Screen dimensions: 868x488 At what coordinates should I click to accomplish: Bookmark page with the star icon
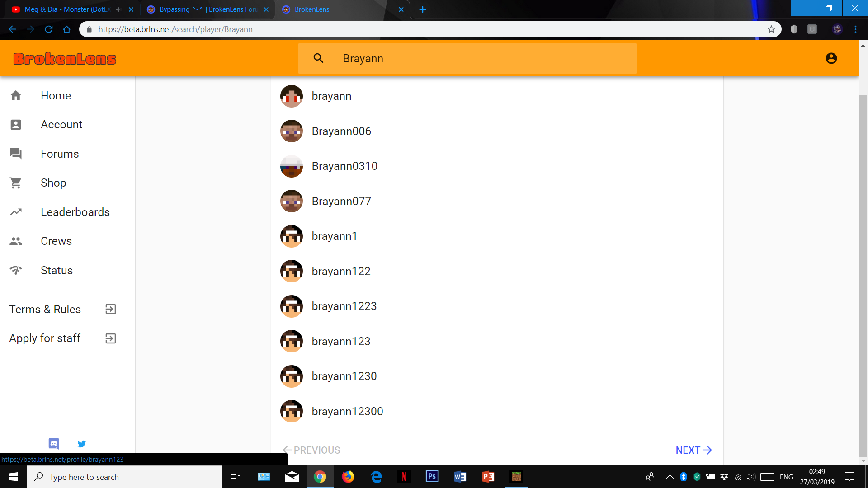click(771, 29)
